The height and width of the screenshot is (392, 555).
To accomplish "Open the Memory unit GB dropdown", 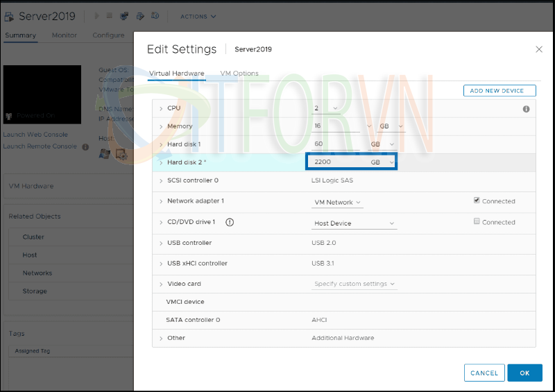I will click(391, 126).
